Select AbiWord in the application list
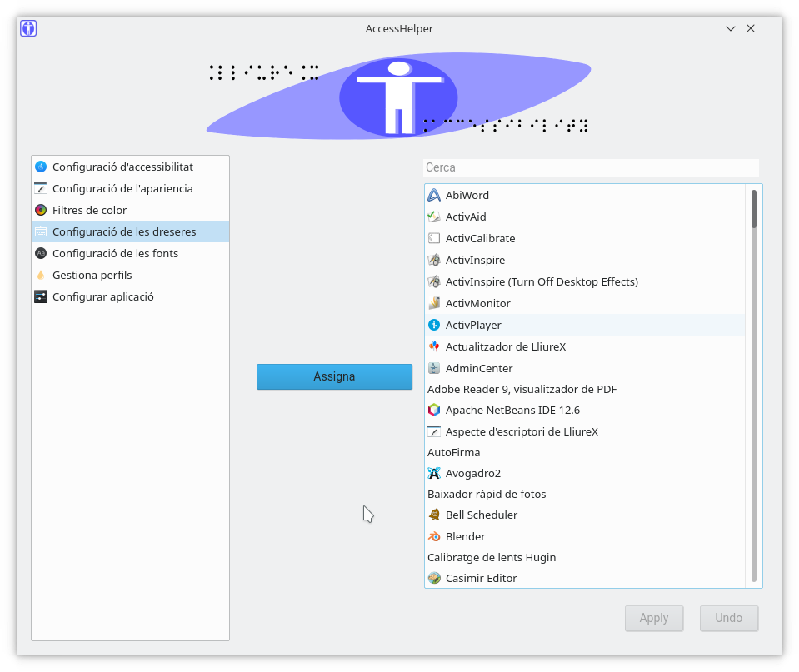 pos(585,195)
